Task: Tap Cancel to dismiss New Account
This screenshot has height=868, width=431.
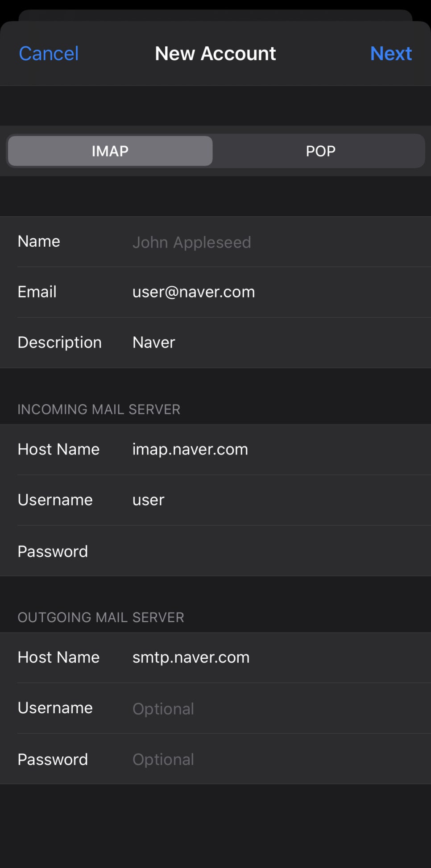Action: coord(49,54)
